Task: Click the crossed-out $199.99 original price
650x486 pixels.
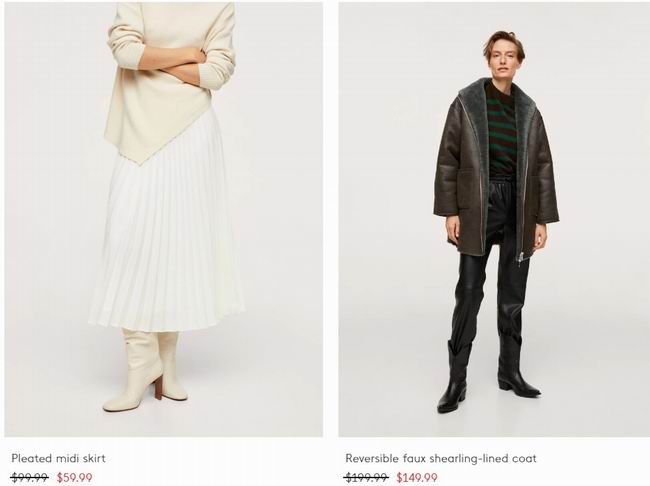Action: pyautogui.click(x=366, y=478)
